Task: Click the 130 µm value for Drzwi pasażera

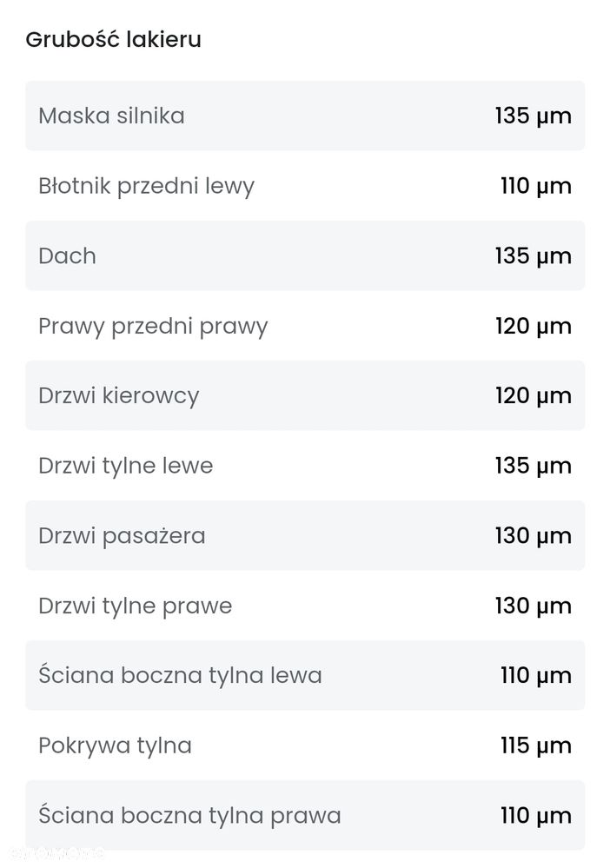Action: coord(534,536)
